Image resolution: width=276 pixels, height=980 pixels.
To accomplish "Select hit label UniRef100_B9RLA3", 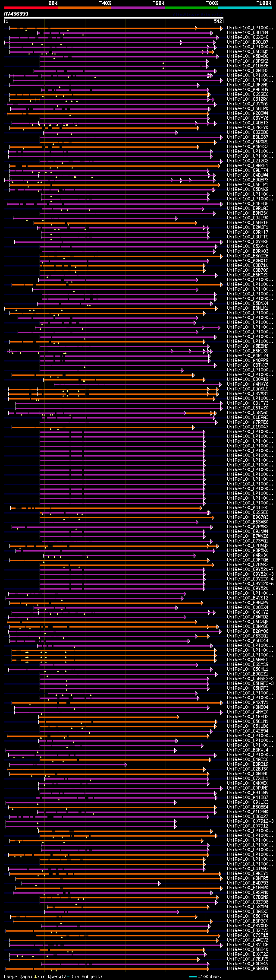I will click(x=248, y=209).
